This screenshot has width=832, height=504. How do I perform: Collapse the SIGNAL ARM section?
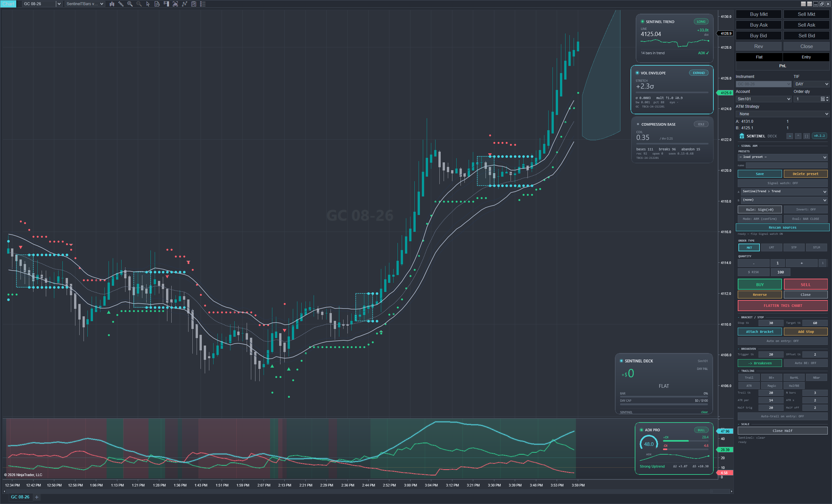pyautogui.click(x=747, y=146)
